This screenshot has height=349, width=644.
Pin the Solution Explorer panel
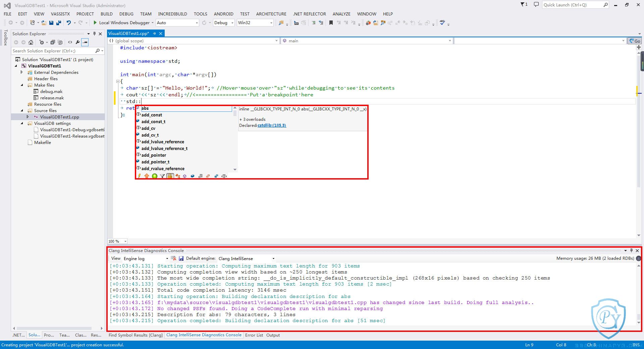coord(94,34)
